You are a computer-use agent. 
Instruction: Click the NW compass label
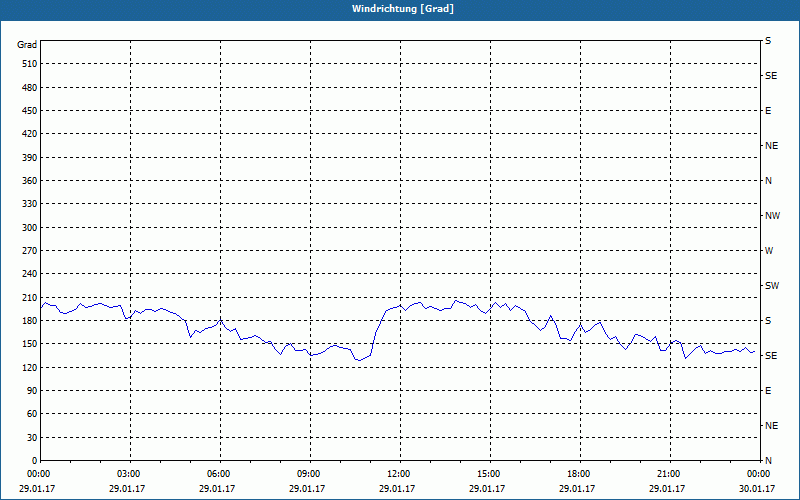click(772, 216)
